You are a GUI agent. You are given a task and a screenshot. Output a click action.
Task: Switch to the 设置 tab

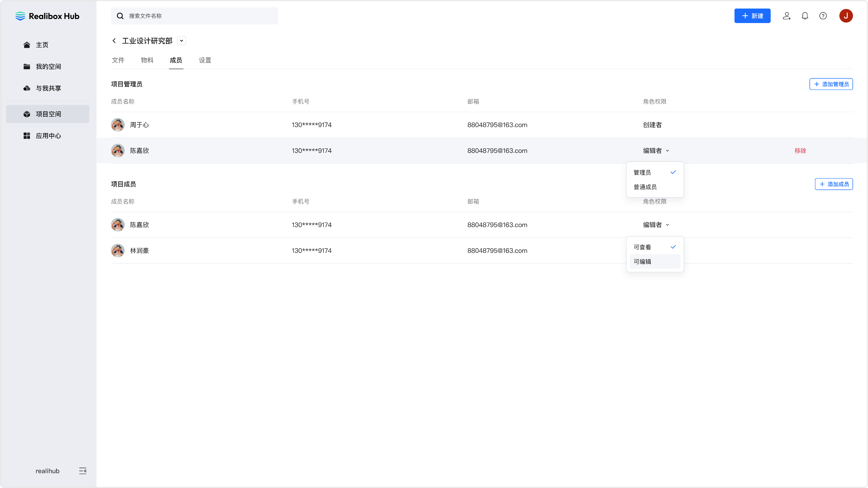coord(205,60)
